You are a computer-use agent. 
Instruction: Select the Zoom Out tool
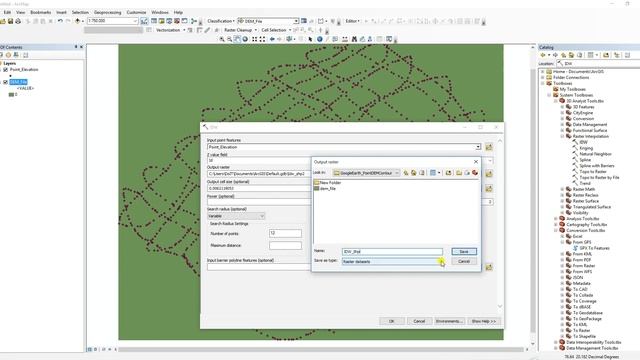click(229, 39)
